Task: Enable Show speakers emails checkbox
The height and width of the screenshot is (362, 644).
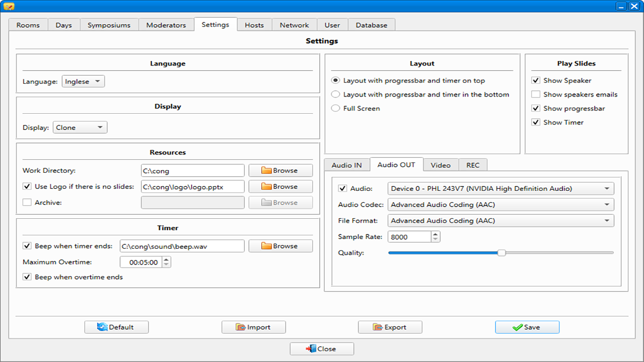Action: point(536,94)
